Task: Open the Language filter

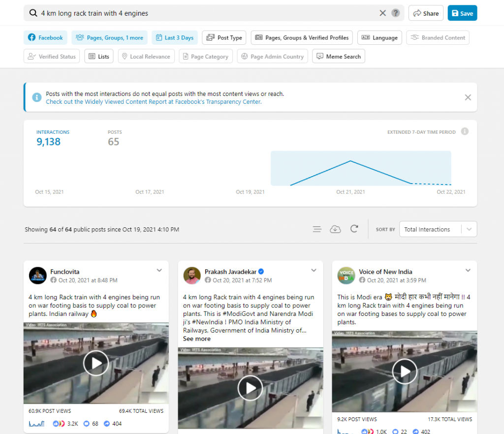Action: click(x=379, y=38)
